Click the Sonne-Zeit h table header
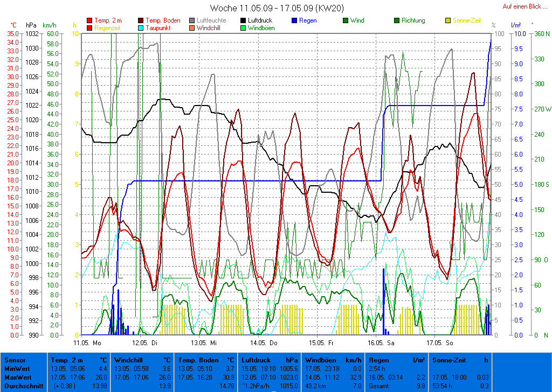 coord(461,360)
